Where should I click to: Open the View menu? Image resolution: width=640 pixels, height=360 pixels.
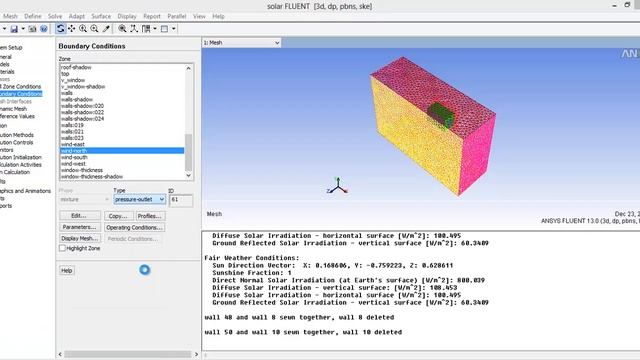(199, 16)
